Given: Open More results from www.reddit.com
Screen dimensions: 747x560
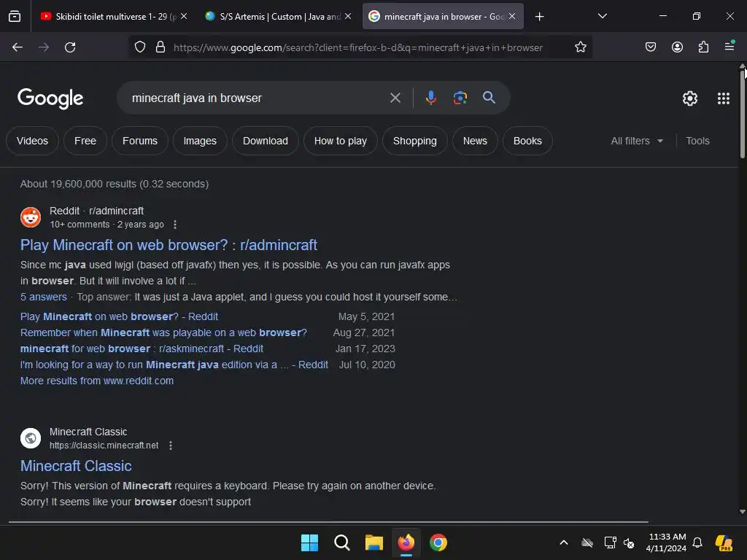Looking at the screenshot, I should (97, 381).
